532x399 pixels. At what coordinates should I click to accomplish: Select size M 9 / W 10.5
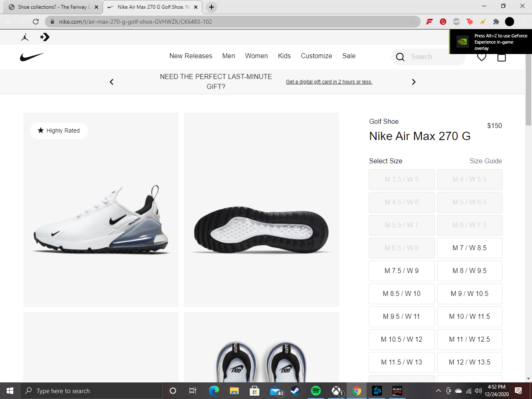click(470, 294)
